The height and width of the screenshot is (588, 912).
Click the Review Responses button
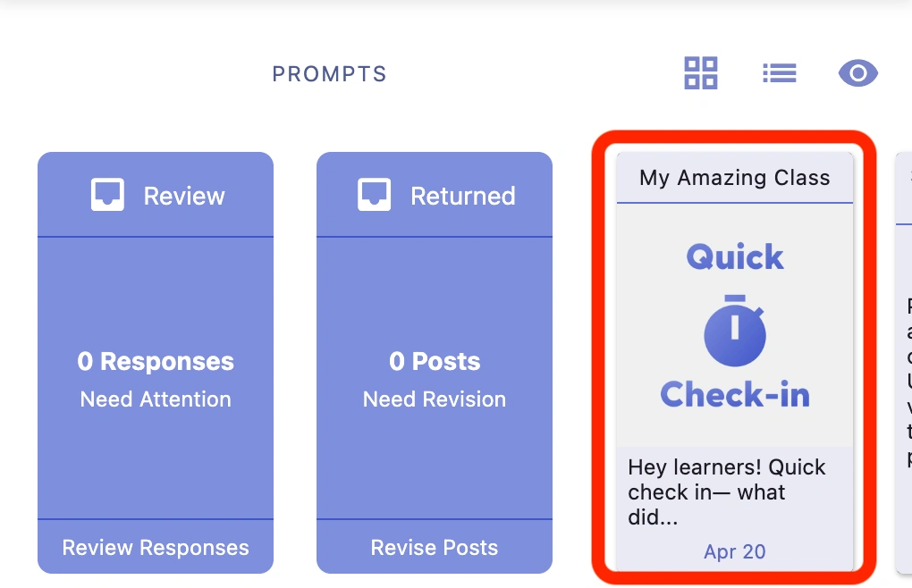pos(155,547)
